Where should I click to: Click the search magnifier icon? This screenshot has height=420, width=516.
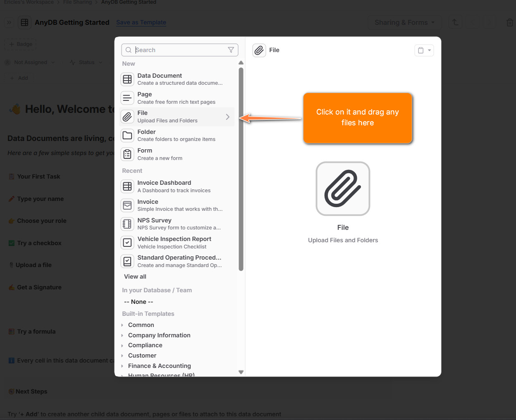(129, 50)
